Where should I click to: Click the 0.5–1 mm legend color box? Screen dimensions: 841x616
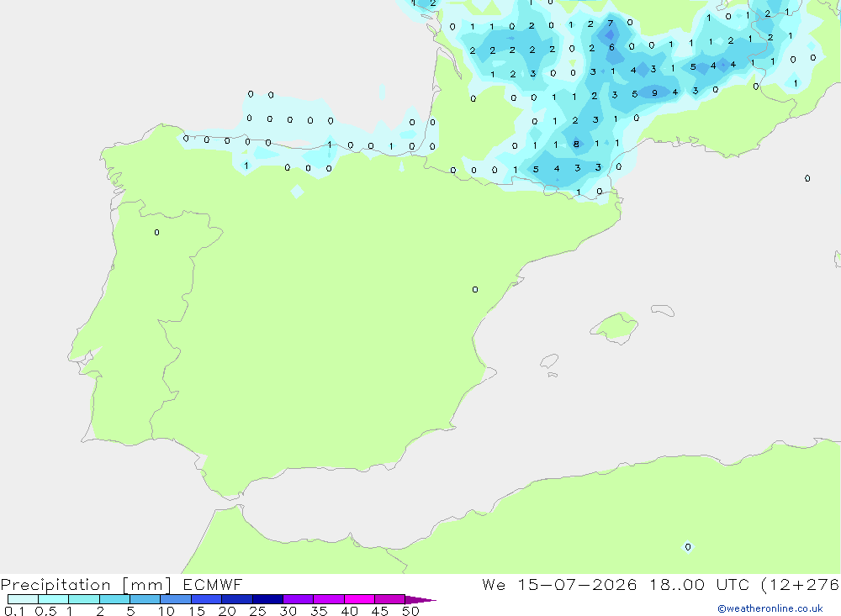[x=53, y=599]
